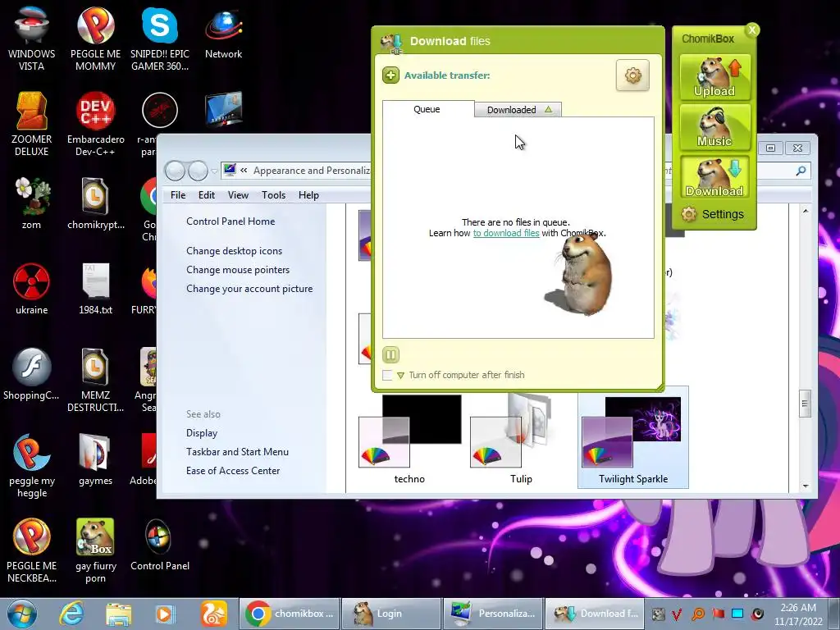Image resolution: width=840 pixels, height=630 pixels.
Task: Click the search magnifier in Personalization window
Action: (801, 171)
